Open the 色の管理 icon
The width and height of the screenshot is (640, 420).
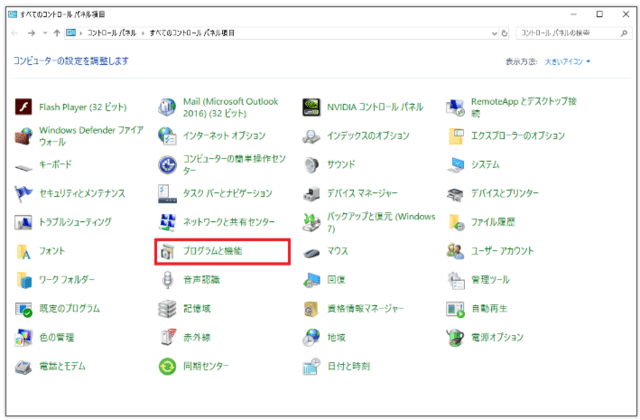23,338
